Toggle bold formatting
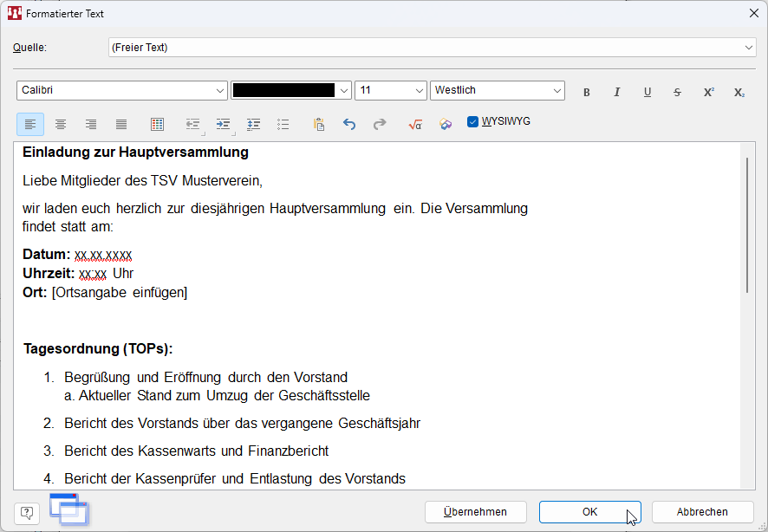The height and width of the screenshot is (532, 768). tap(587, 92)
